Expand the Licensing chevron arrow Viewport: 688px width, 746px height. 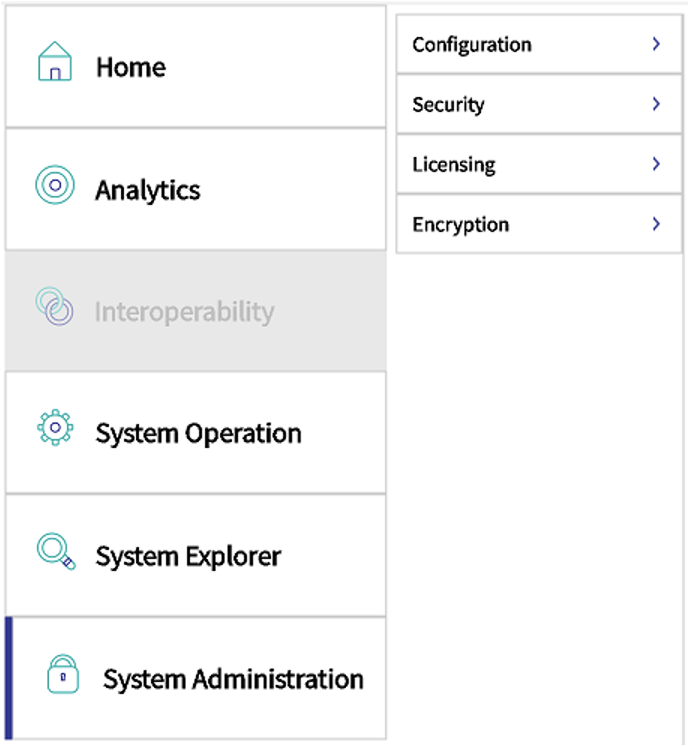point(656,164)
